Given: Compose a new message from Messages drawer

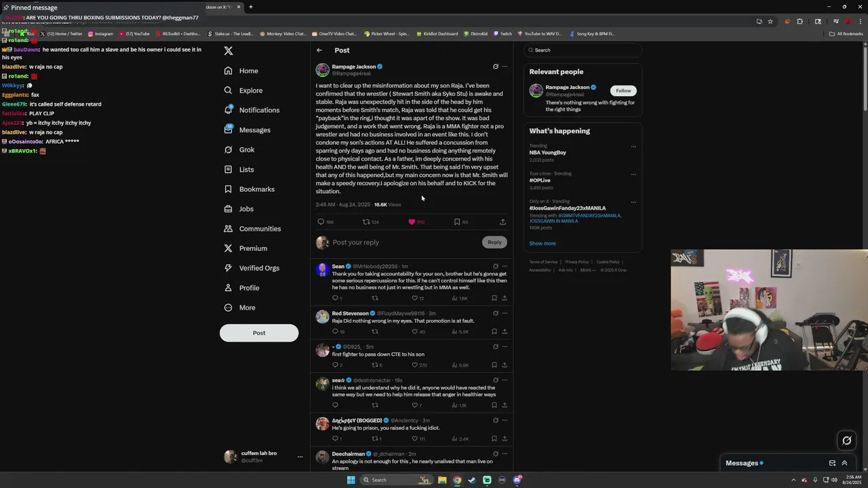Looking at the screenshot, I should pyautogui.click(x=832, y=463).
